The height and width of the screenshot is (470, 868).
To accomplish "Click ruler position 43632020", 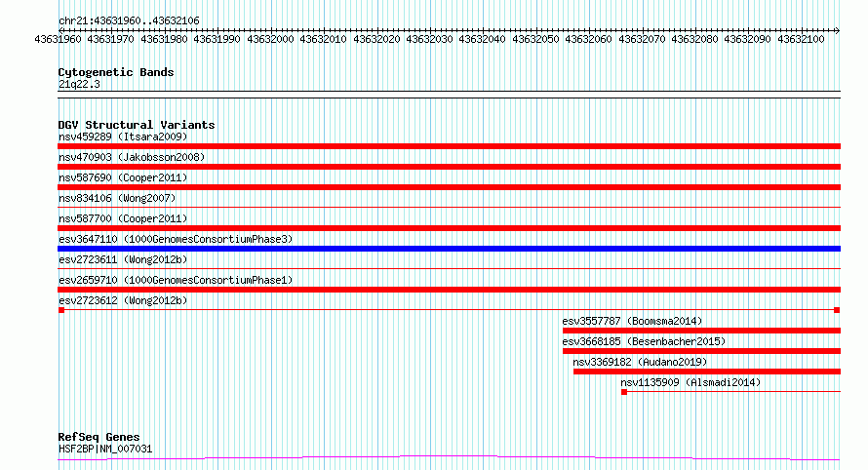I will click(x=376, y=39).
